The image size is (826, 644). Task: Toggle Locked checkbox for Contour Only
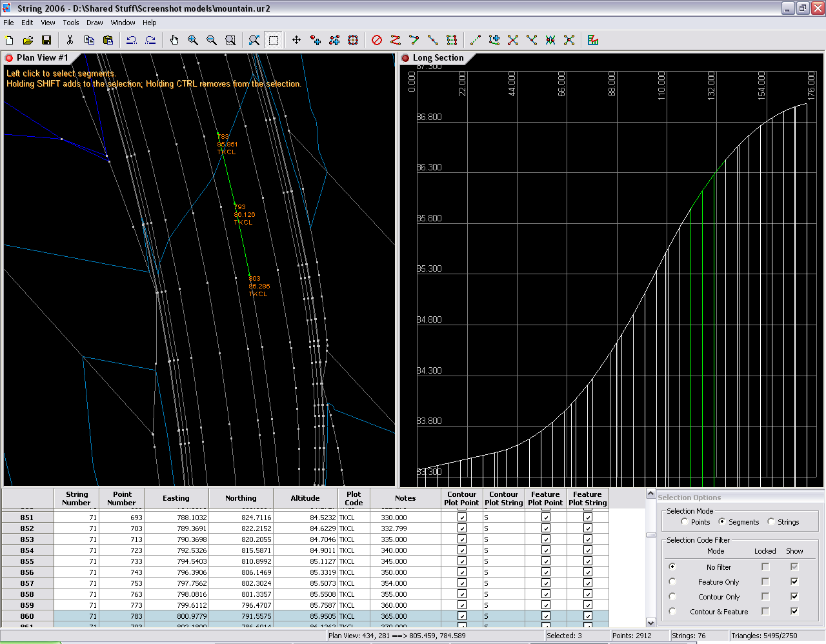pos(765,596)
